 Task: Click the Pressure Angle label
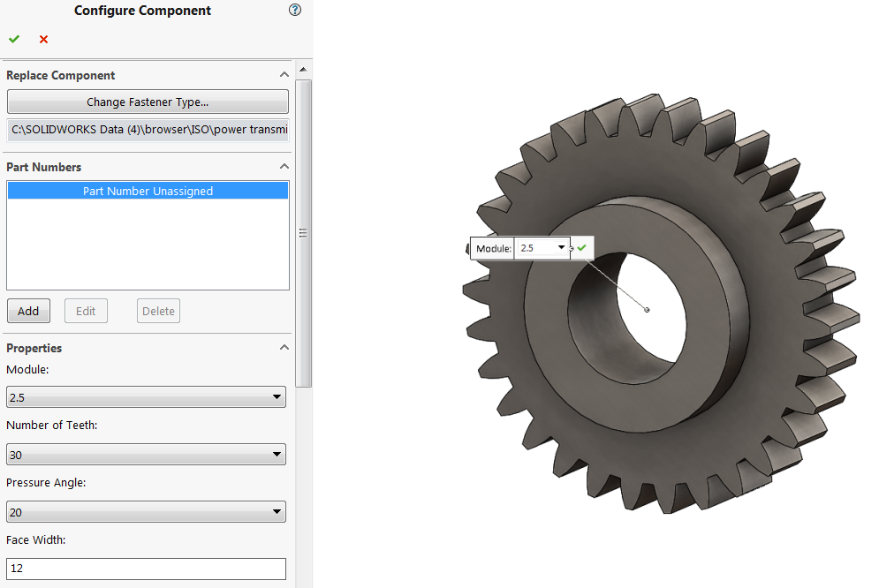46,483
